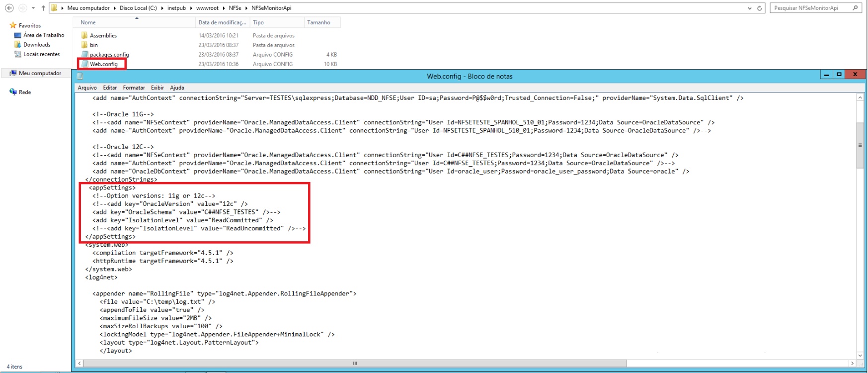Select 'Rede' in the navigation pane

[x=25, y=92]
